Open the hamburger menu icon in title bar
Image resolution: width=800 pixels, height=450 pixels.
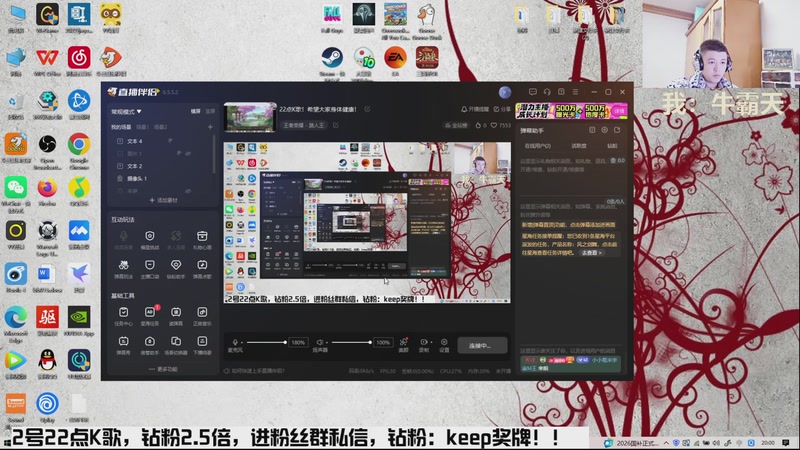pyautogui.click(x=576, y=92)
